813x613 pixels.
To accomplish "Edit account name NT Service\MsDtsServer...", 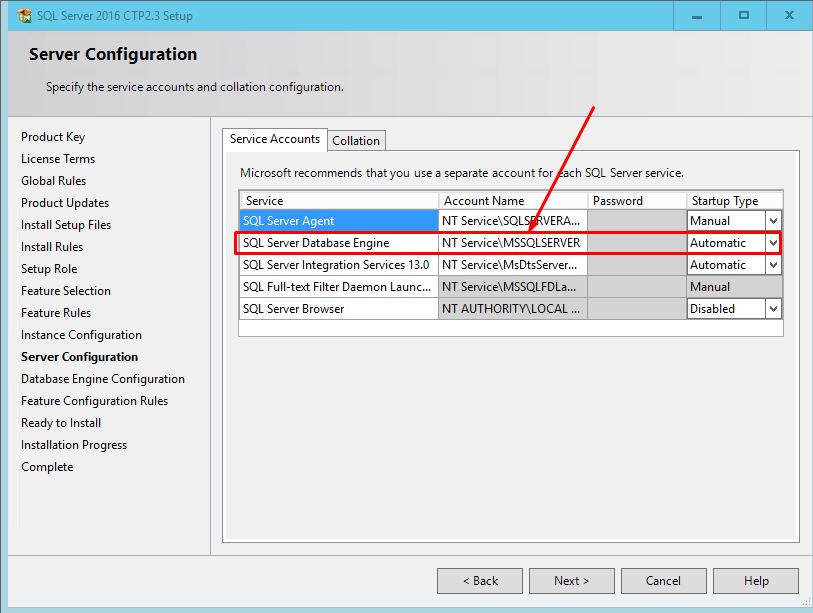I will (x=513, y=265).
